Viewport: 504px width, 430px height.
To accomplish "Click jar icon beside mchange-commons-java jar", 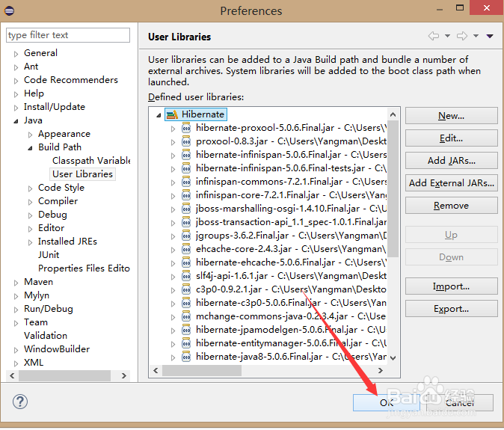I will (x=186, y=316).
